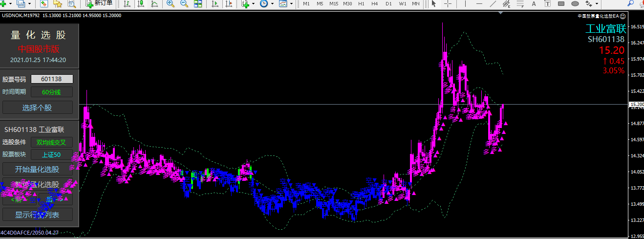Screen dimensions: 644x239
Task: Switch to bar chart icon
Action: [x=127, y=3]
